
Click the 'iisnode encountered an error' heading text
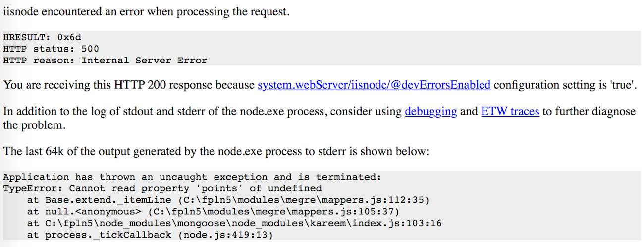tap(146, 11)
